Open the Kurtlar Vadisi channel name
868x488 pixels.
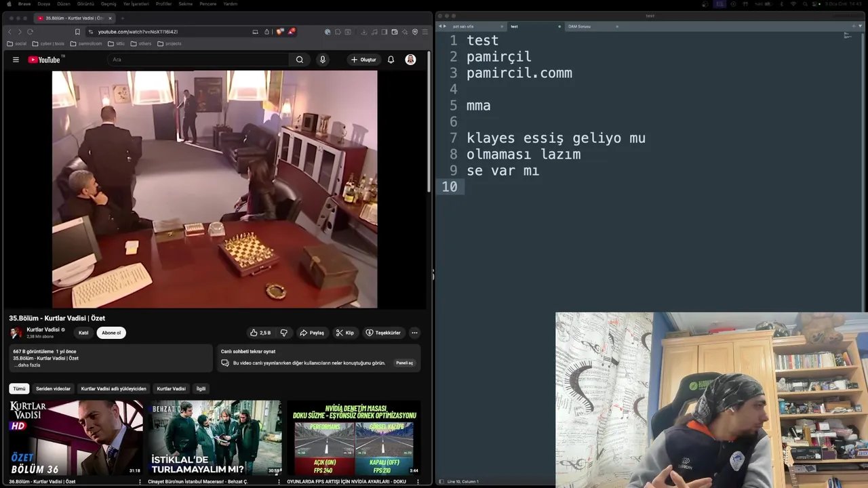(43, 329)
